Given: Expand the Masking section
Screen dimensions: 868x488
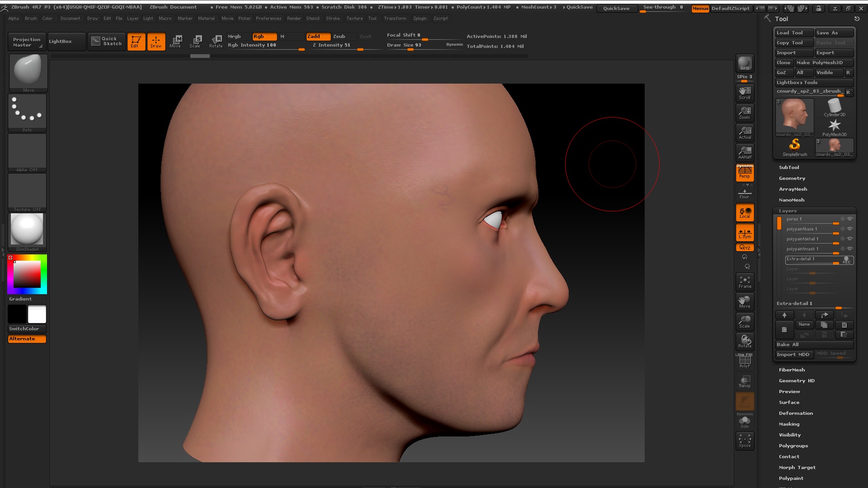Looking at the screenshot, I should click(x=789, y=424).
